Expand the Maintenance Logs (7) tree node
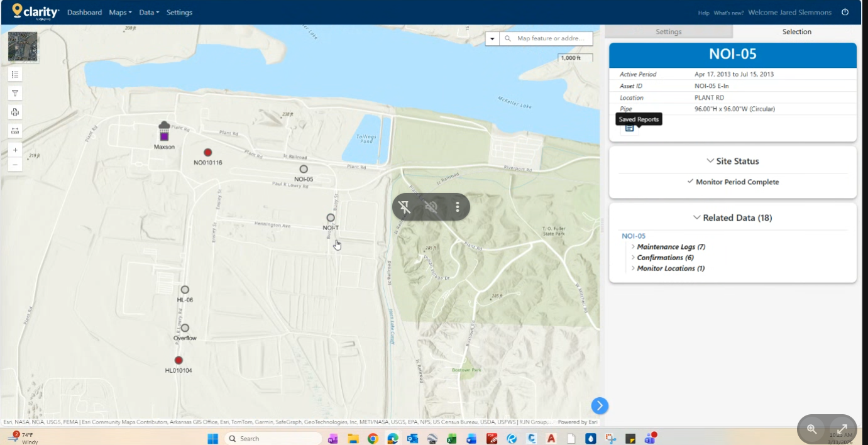 [x=633, y=247]
